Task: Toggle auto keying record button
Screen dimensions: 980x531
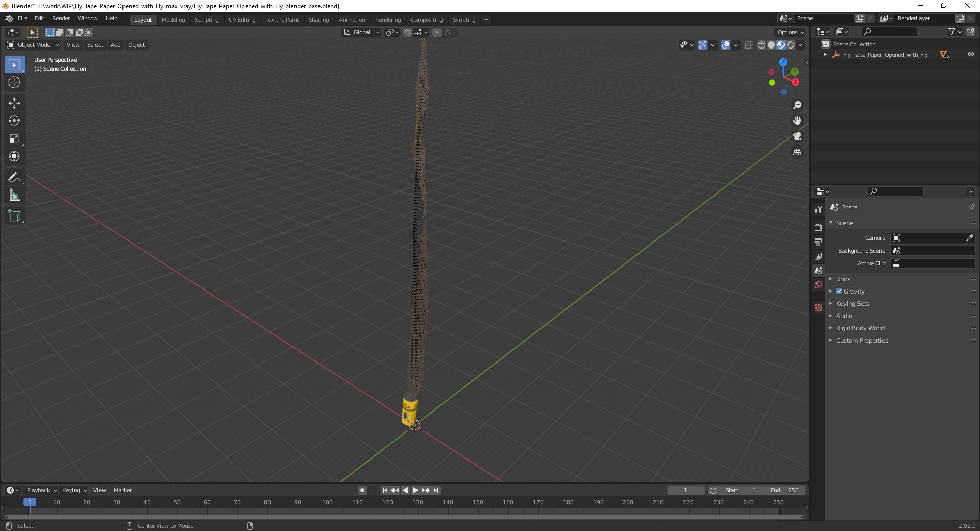Action: (x=362, y=490)
